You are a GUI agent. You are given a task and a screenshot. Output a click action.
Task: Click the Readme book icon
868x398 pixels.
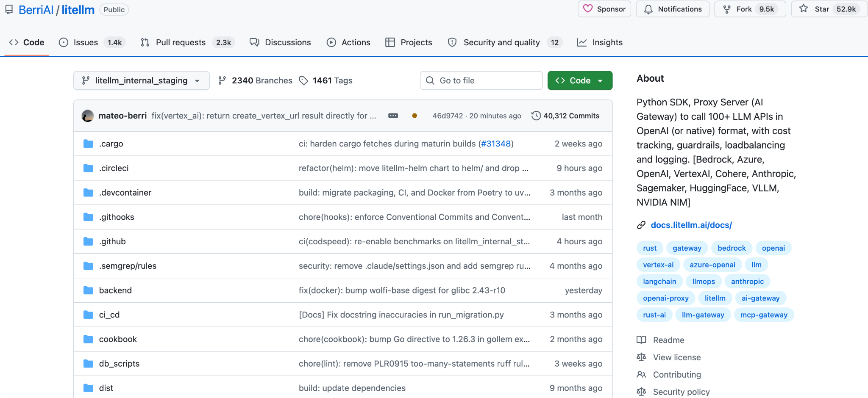[x=641, y=340]
